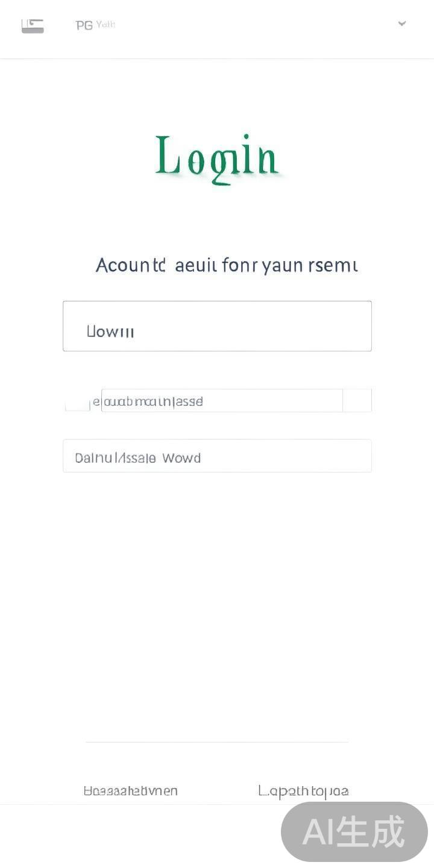434x868 pixels.
Task: Select the faint "Yelt" label beside PG
Action: (x=105, y=25)
